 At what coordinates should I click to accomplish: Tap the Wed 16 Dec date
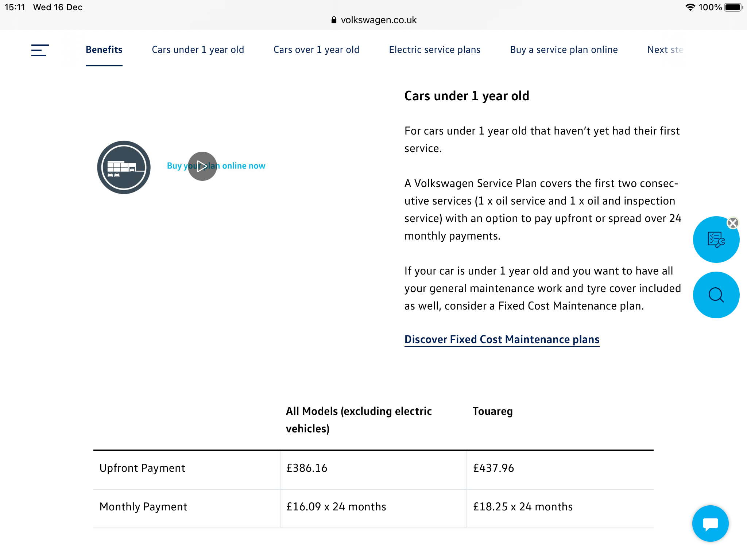click(58, 7)
